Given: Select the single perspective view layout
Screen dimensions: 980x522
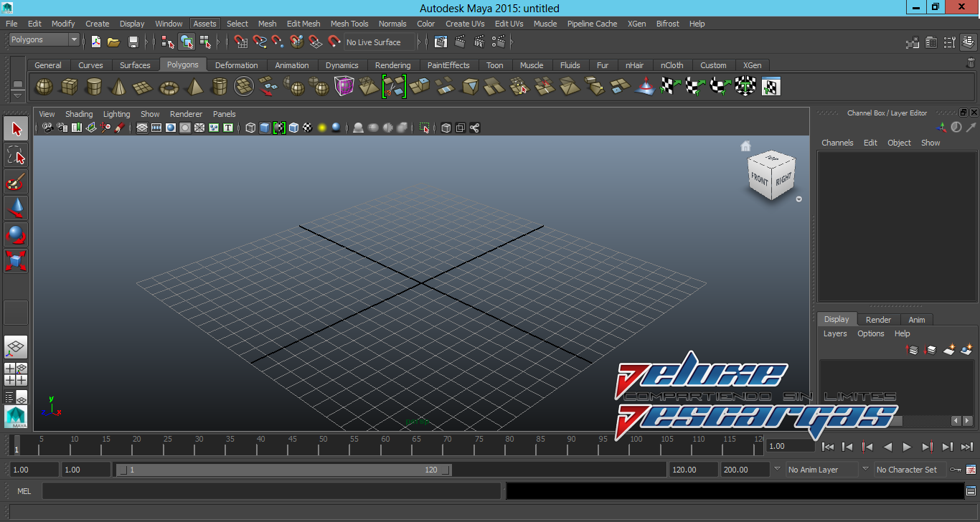Looking at the screenshot, I should coord(16,348).
